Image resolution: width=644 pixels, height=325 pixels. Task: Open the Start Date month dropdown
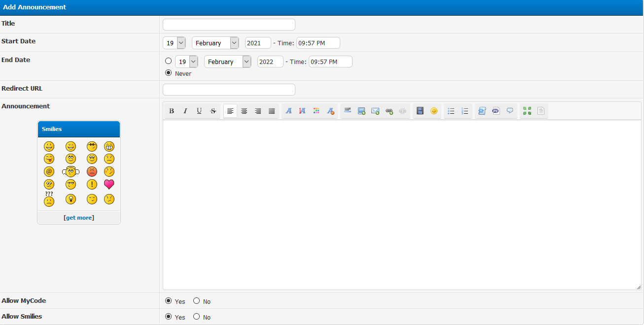[215, 43]
